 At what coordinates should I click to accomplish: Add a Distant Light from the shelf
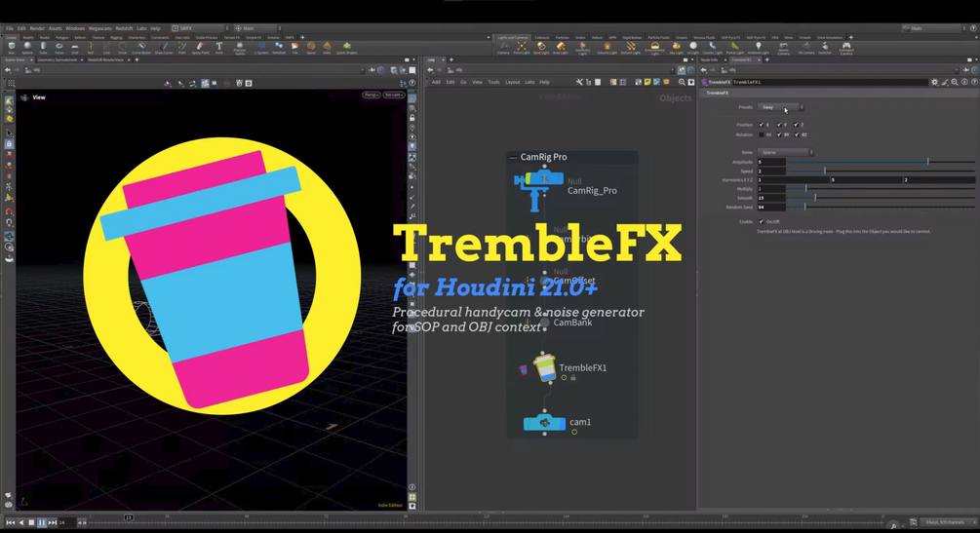[631, 48]
